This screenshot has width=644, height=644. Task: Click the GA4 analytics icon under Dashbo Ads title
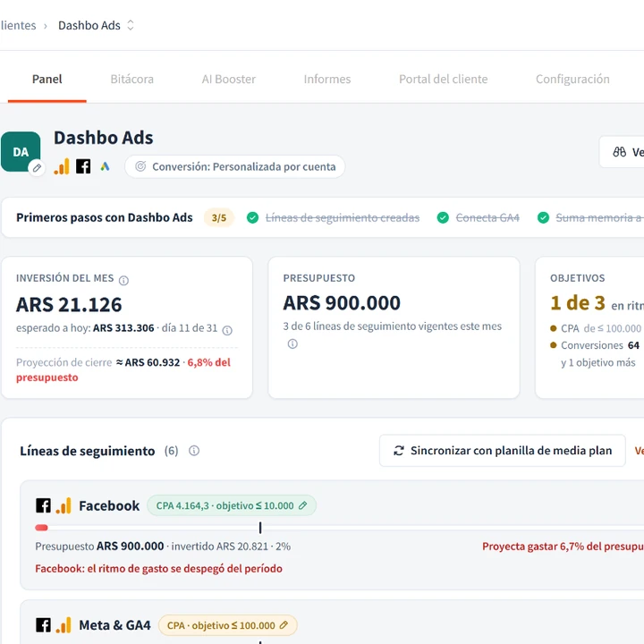(x=62, y=166)
